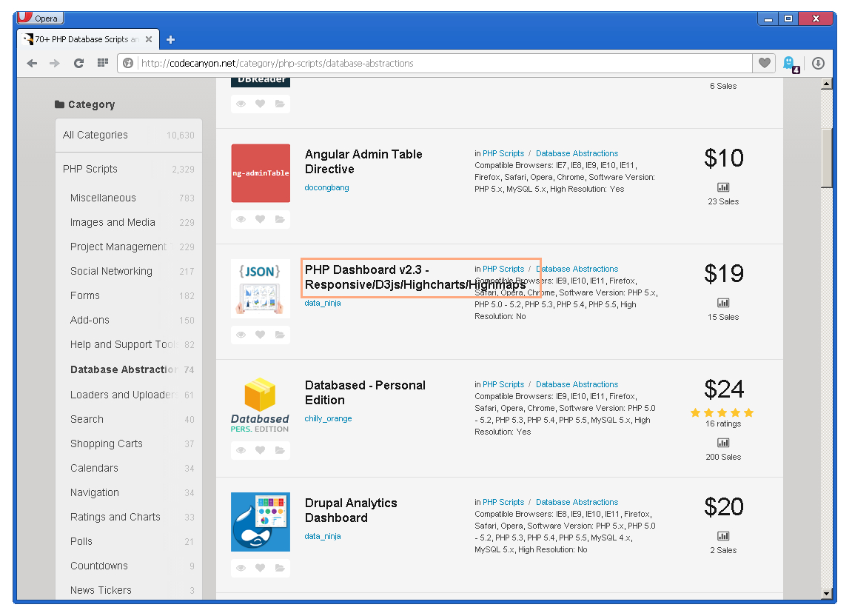Click the scrollbar up arrow

(826, 84)
